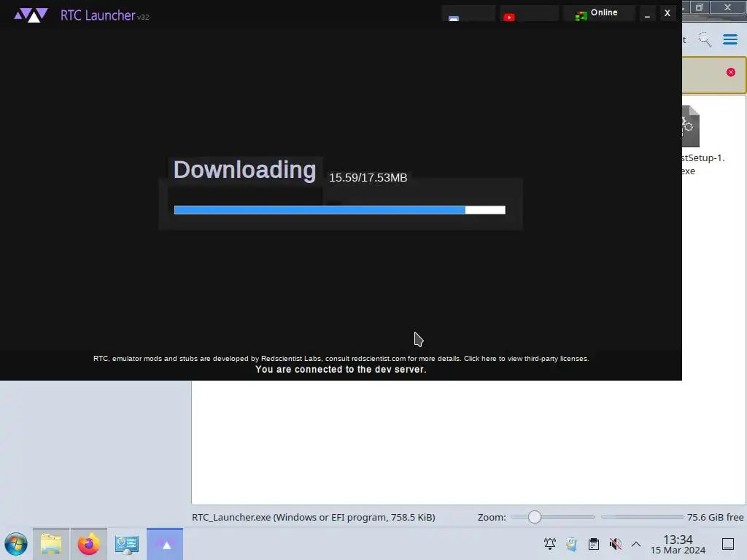Viewport: 747px width, 560px height.
Task: Open the clipboard tray icon
Action: tap(594, 544)
